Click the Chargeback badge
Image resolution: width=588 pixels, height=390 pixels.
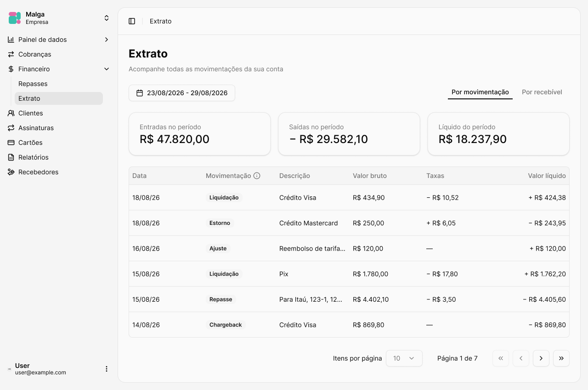coord(226,325)
